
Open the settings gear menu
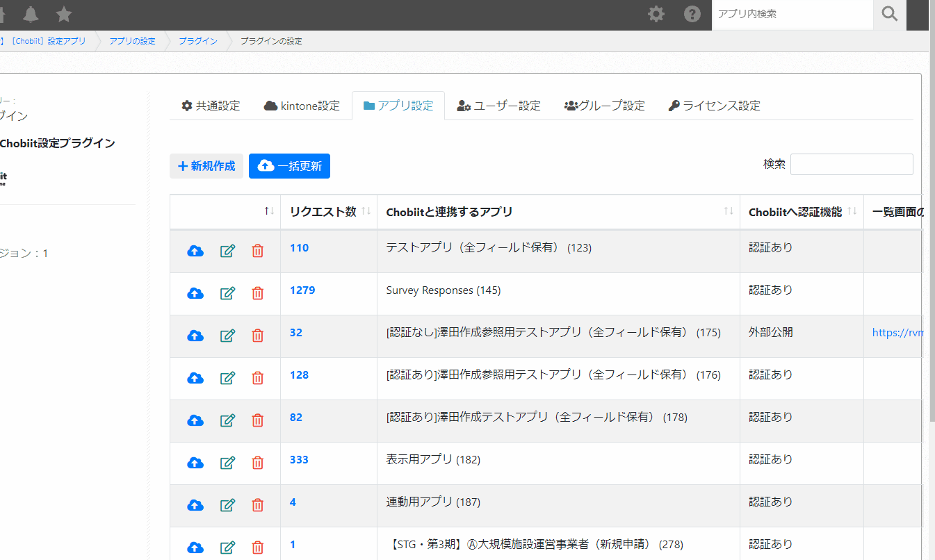pyautogui.click(x=656, y=14)
